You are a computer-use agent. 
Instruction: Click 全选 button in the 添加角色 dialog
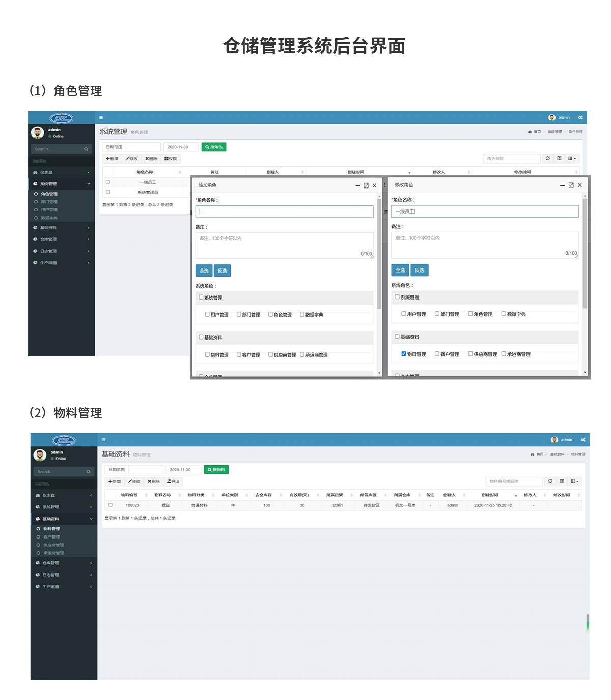(x=204, y=271)
